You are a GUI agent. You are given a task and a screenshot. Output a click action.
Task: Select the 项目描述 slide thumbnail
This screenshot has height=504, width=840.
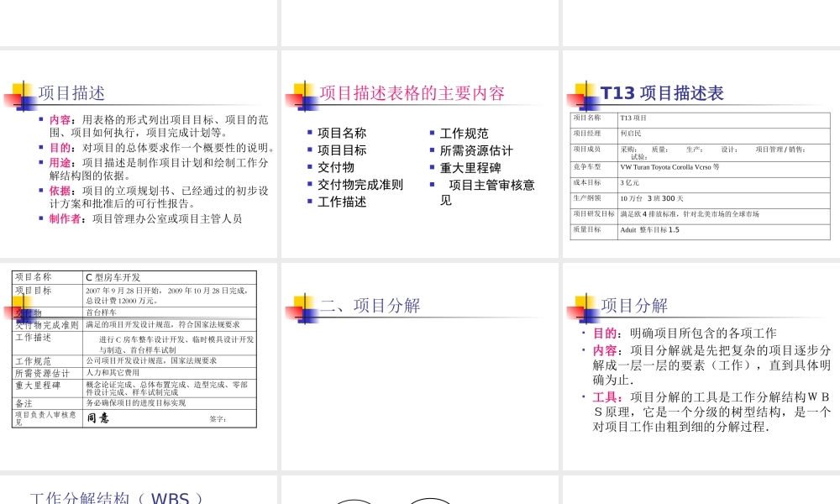139,155
